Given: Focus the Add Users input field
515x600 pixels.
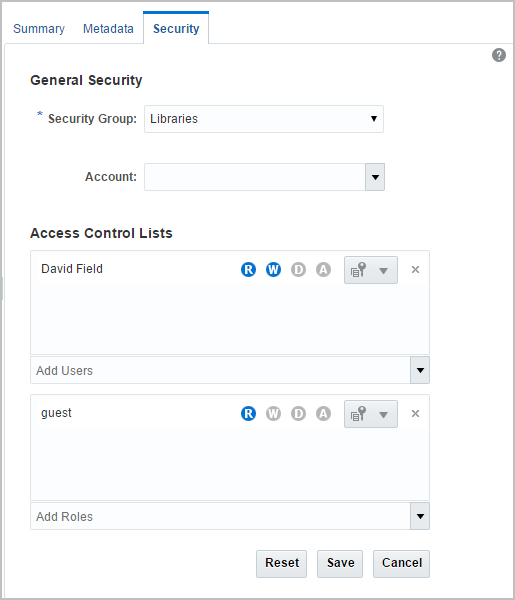Looking at the screenshot, I should [x=220, y=370].
